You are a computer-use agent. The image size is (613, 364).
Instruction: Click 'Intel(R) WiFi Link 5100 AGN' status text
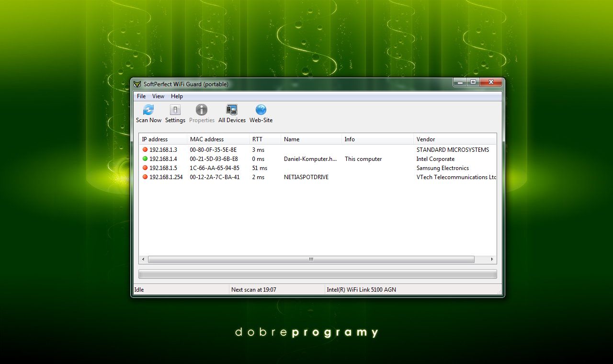click(361, 289)
